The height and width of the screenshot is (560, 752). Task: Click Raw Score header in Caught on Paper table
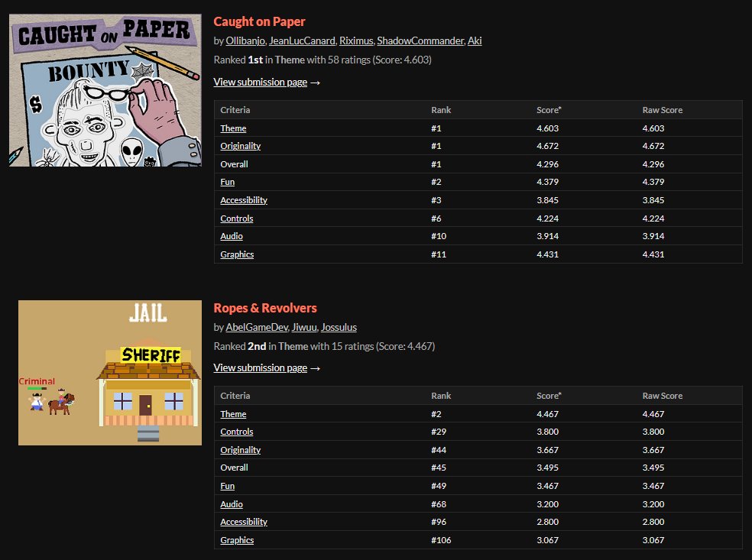coord(663,110)
